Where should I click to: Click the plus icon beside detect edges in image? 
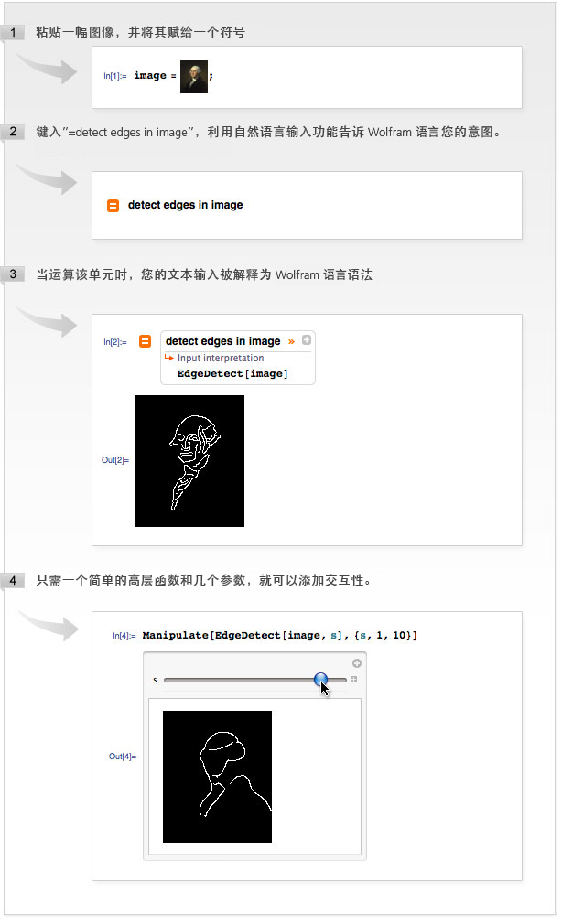point(307,340)
